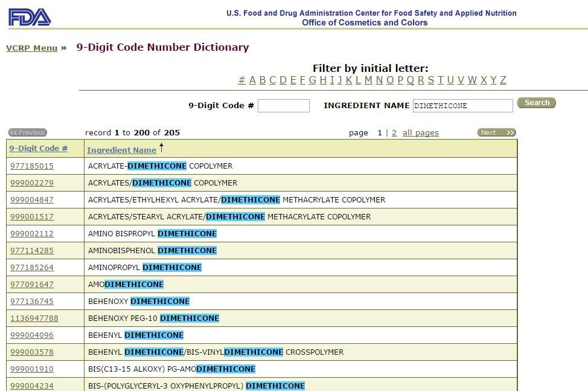Sort by 9-Digit Code # column
This screenshot has width=588, height=391.
(38, 148)
